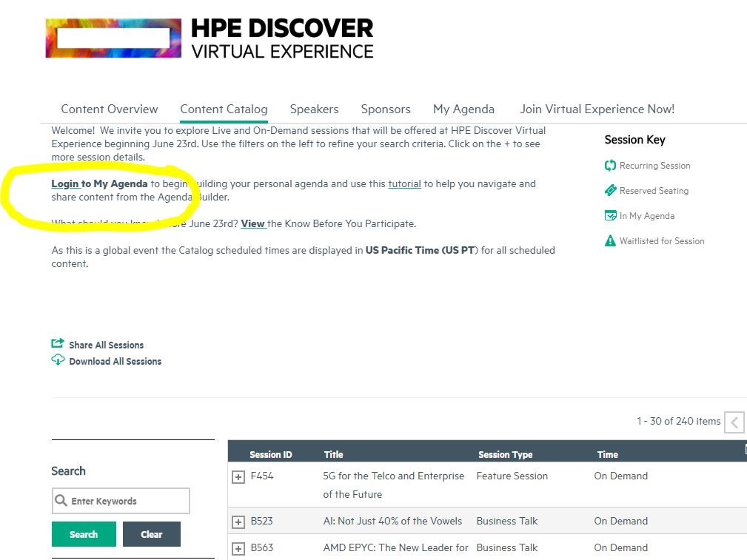
Task: Switch to the Speakers tab
Action: pyautogui.click(x=314, y=109)
